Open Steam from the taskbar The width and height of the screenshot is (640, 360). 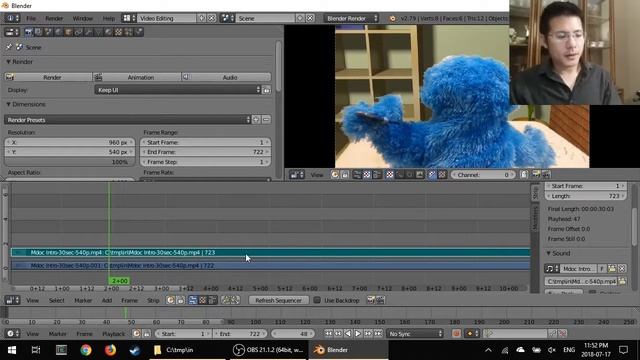point(135,350)
